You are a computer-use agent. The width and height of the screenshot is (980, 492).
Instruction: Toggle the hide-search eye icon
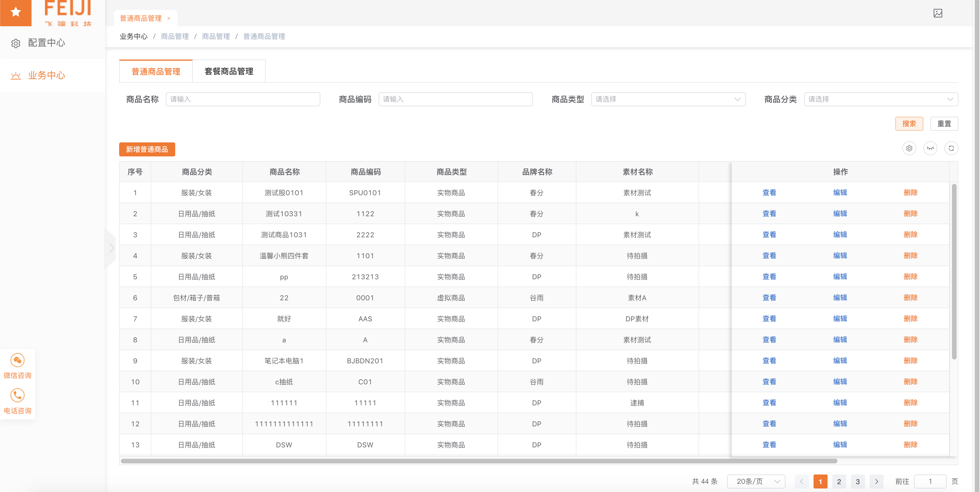tap(930, 148)
